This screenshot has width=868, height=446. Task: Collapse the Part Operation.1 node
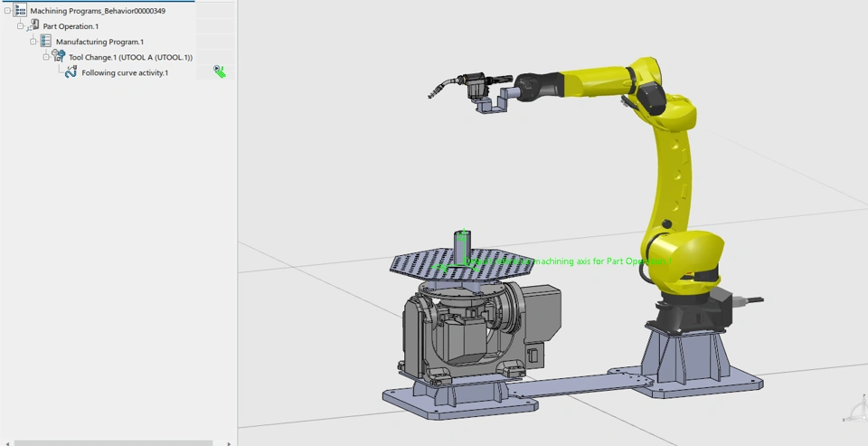(21, 26)
